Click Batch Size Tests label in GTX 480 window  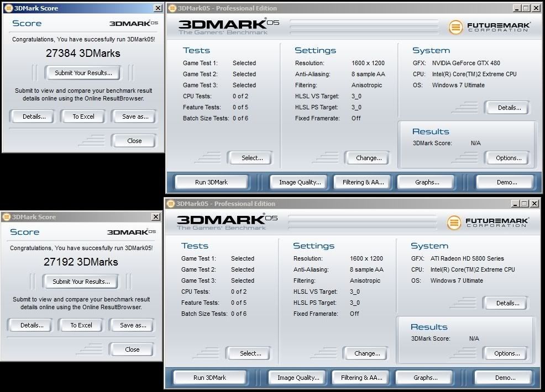pos(206,118)
